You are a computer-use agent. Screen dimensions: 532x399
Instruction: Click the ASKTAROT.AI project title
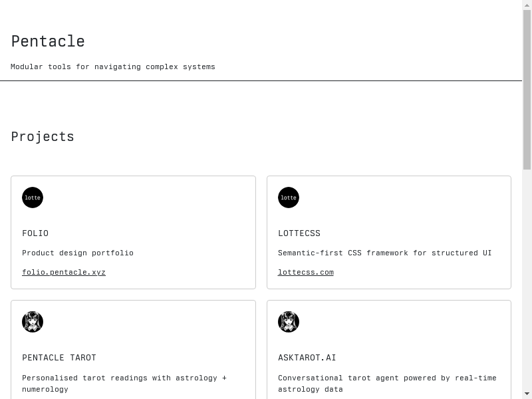pyautogui.click(x=307, y=358)
